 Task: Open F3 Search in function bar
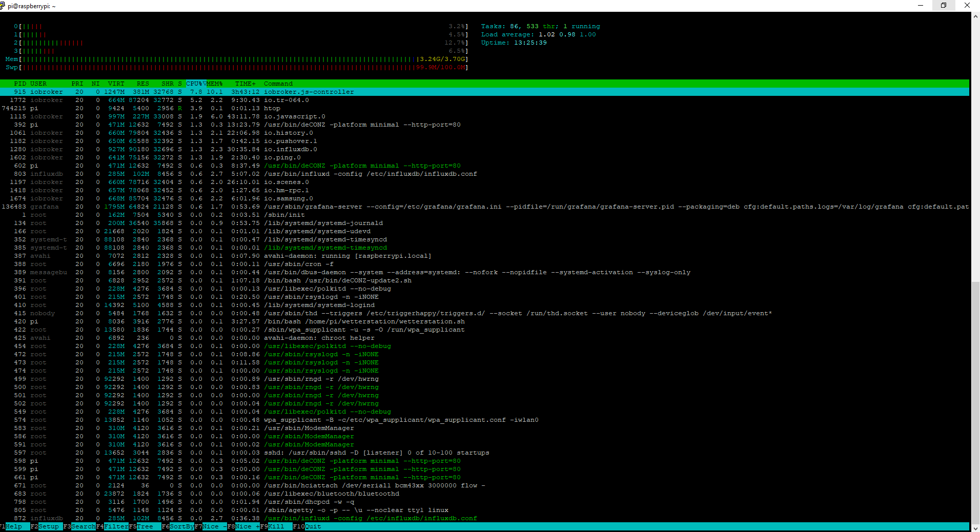(x=83, y=526)
